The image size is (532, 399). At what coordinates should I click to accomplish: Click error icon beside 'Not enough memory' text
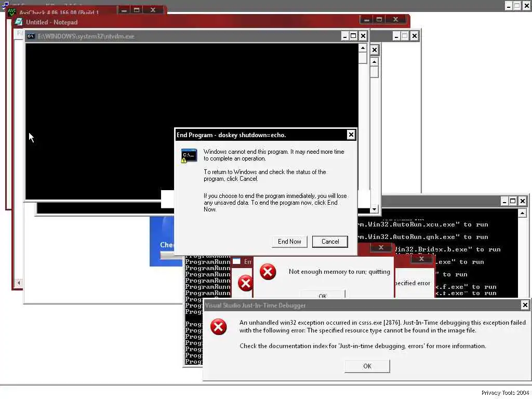268,272
